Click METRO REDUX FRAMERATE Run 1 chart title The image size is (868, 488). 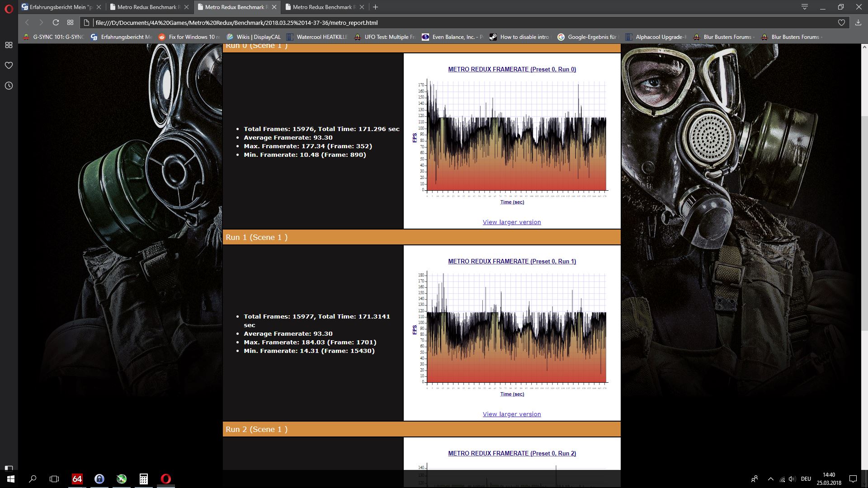pos(512,261)
